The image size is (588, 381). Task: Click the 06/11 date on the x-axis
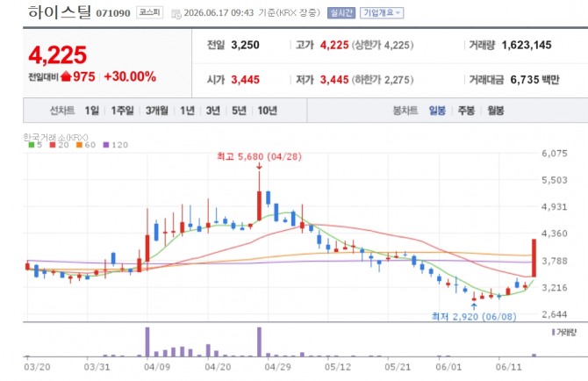point(508,367)
